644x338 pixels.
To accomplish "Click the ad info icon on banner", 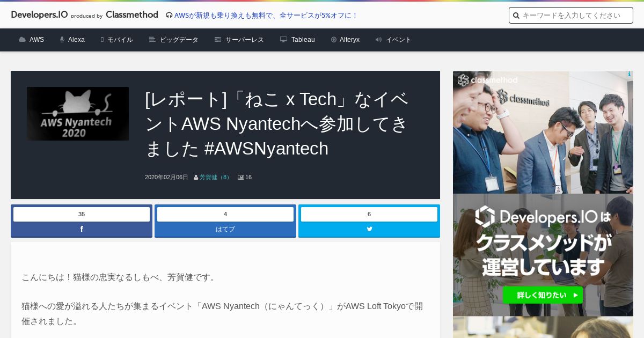I will click(x=629, y=75).
